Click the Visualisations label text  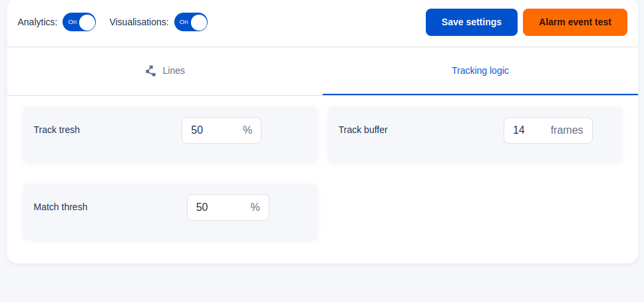[x=139, y=22]
